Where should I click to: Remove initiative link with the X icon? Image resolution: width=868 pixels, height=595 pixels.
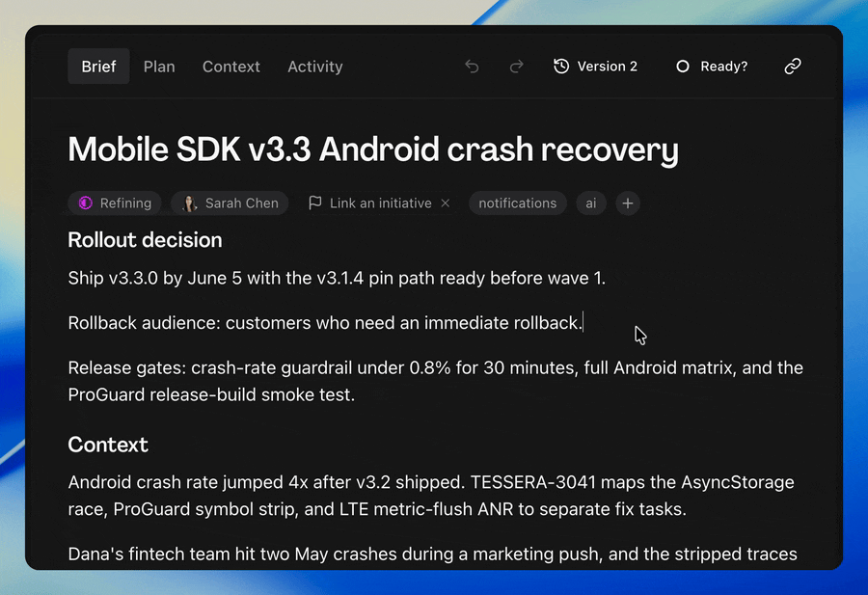point(445,203)
